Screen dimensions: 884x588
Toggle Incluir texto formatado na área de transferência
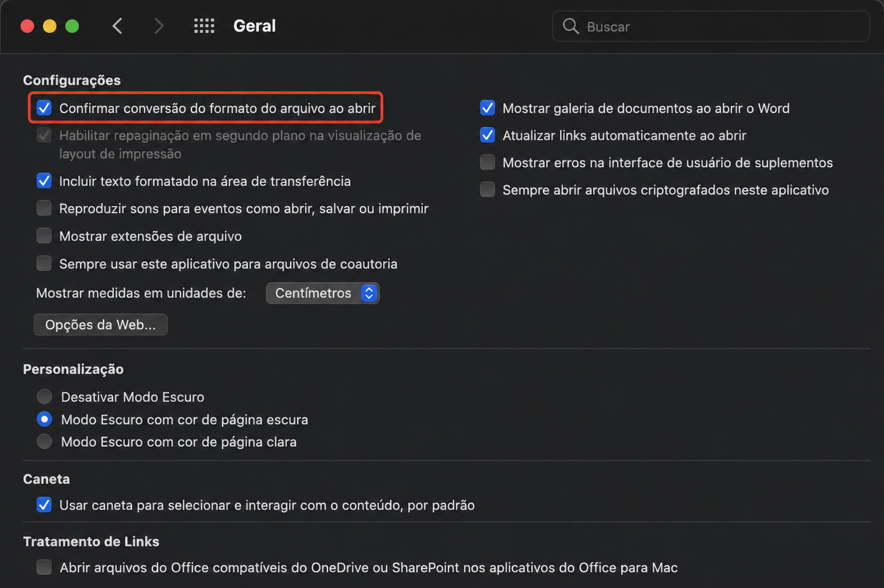[44, 180]
